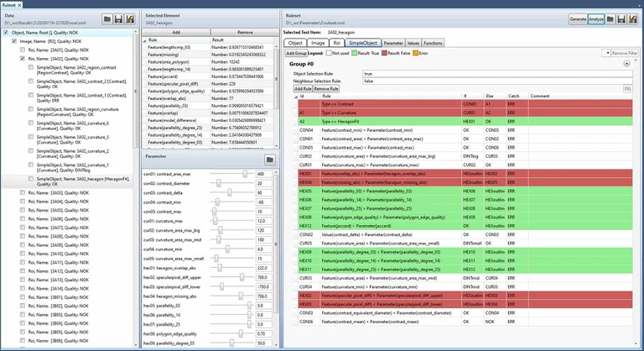Click the Object Selection Rule input field

pos(497,74)
